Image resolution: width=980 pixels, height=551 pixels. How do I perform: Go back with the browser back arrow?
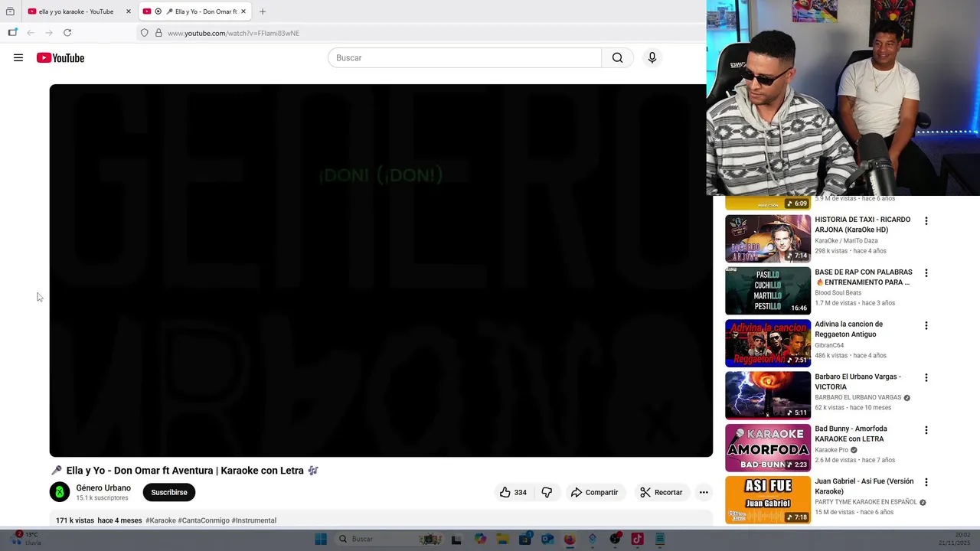[31, 33]
